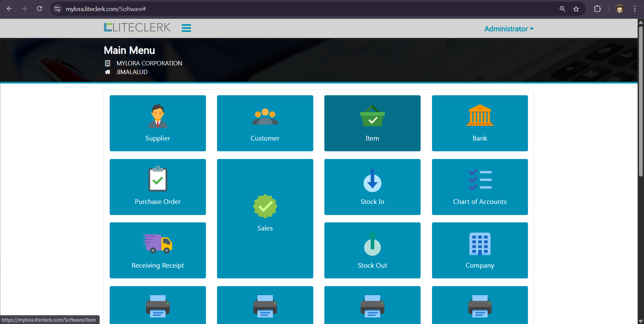
Task: Toggle the hamburger navigation menu
Action: pyautogui.click(x=186, y=28)
